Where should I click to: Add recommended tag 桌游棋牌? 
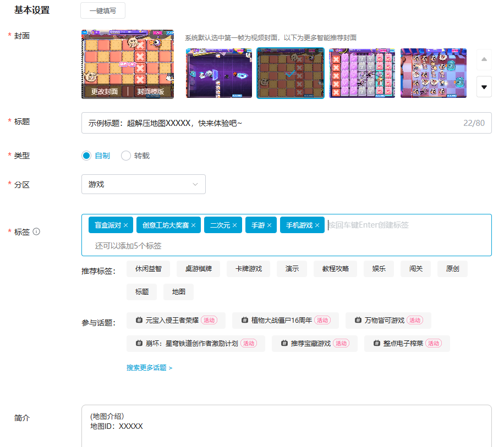(x=198, y=269)
